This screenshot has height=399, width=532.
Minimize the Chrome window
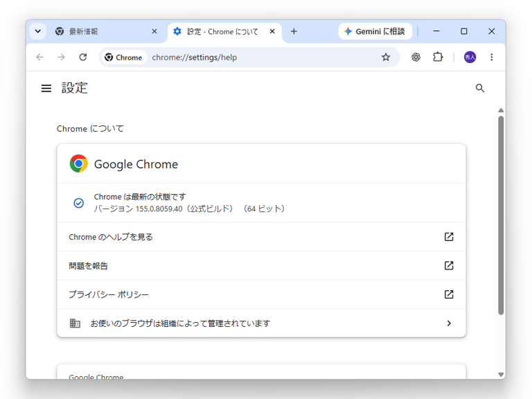click(436, 31)
